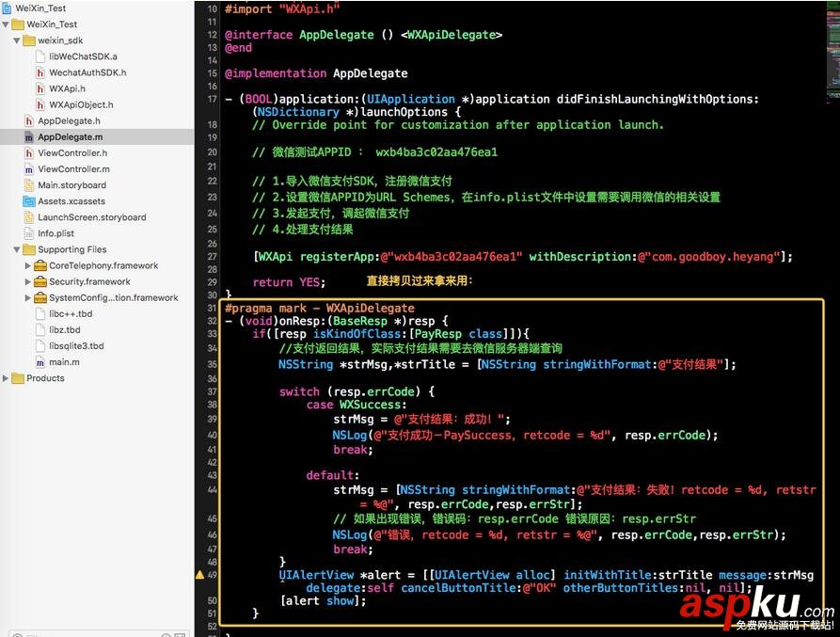Collapse the weixin_sdk folder

click(x=17, y=40)
